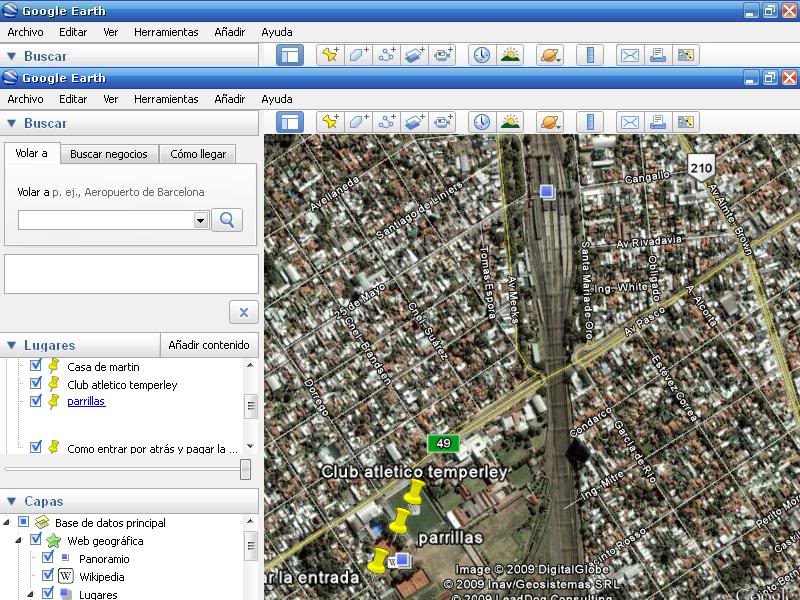Screen dimensions: 800x600
Task: Disable the Panoramio layer checkbox
Action: coord(48,557)
